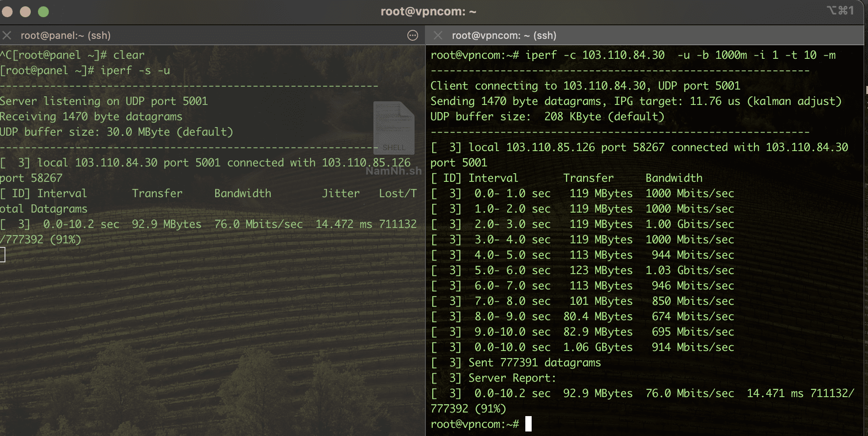Close the root@vpncom ssh pane
Screen dimensions: 868x436
click(438, 35)
